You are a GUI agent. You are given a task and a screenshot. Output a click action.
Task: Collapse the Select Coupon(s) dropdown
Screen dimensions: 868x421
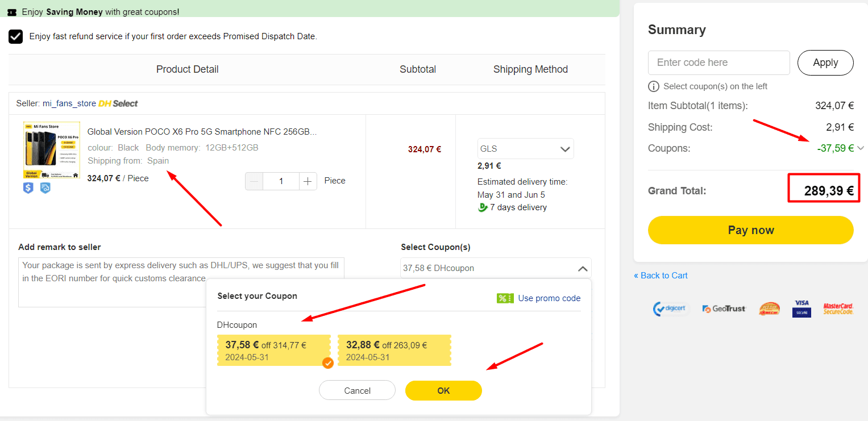[583, 268]
